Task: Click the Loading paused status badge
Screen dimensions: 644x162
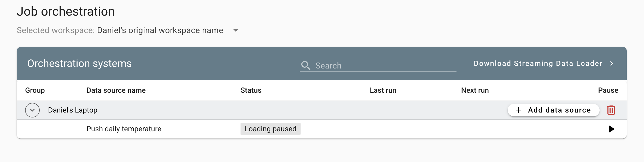Action: (x=270, y=129)
